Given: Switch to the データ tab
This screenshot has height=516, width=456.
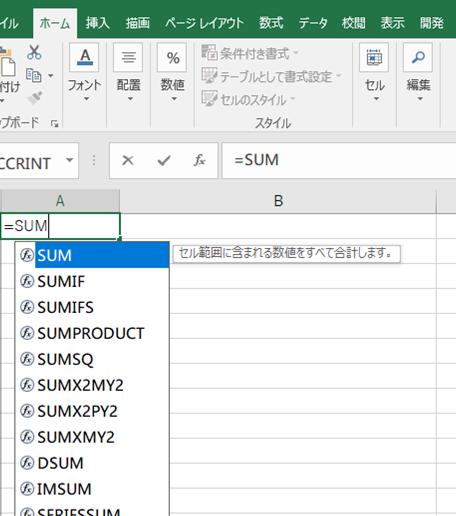Looking at the screenshot, I should (x=313, y=23).
